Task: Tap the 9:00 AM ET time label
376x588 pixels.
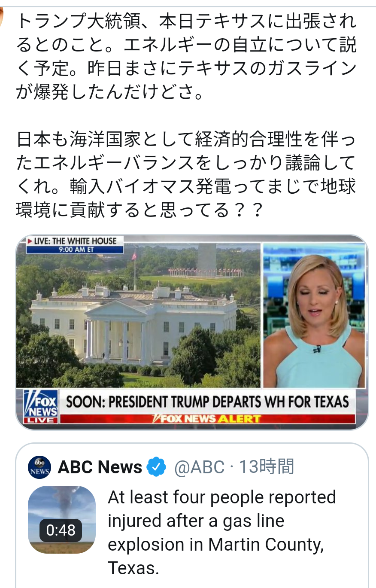Action: (x=76, y=250)
